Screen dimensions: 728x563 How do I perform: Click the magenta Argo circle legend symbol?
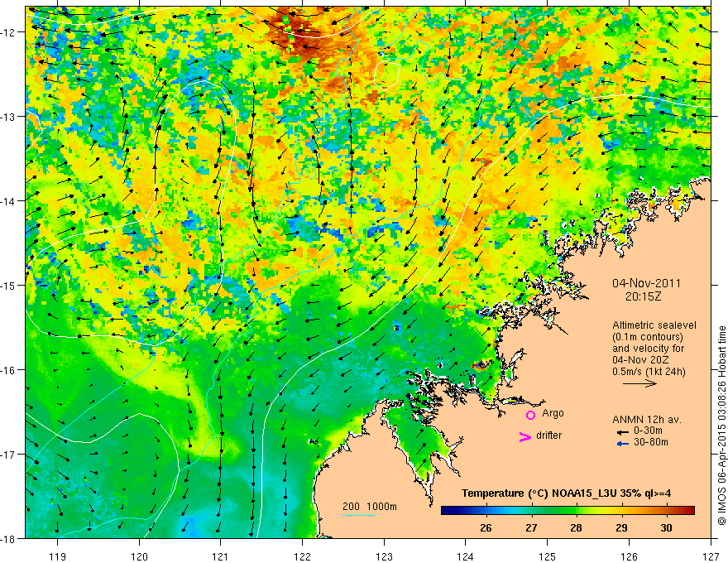pos(530,415)
